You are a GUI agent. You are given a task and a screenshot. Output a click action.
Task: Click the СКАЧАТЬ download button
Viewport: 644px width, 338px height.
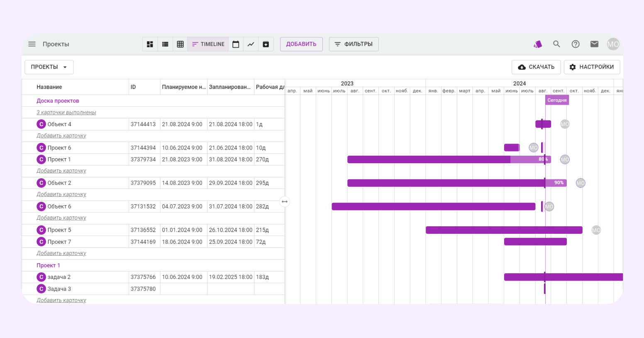pos(536,67)
